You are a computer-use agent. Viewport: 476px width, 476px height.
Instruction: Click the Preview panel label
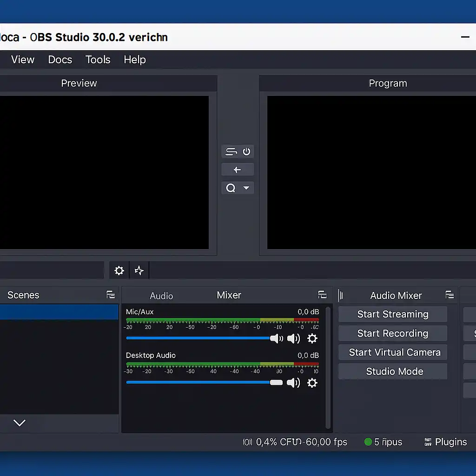pyautogui.click(x=79, y=83)
